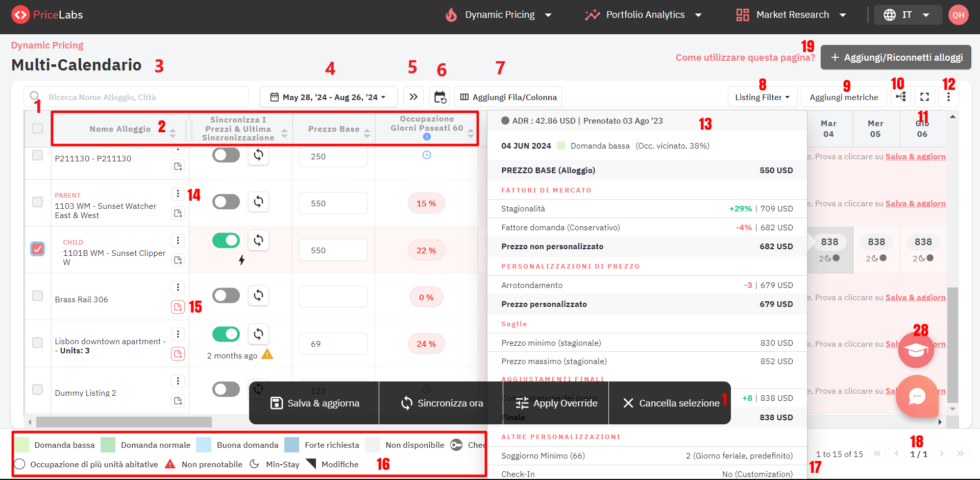Click notes icon for Lisbon downtown apartment
Image resolution: width=980 pixels, height=480 pixels.
click(x=178, y=354)
